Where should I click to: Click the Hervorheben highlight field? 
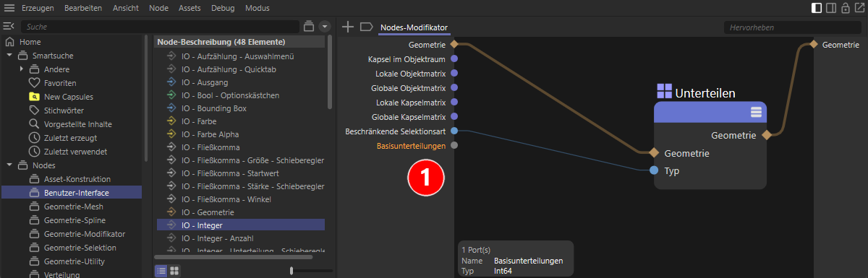pos(792,27)
